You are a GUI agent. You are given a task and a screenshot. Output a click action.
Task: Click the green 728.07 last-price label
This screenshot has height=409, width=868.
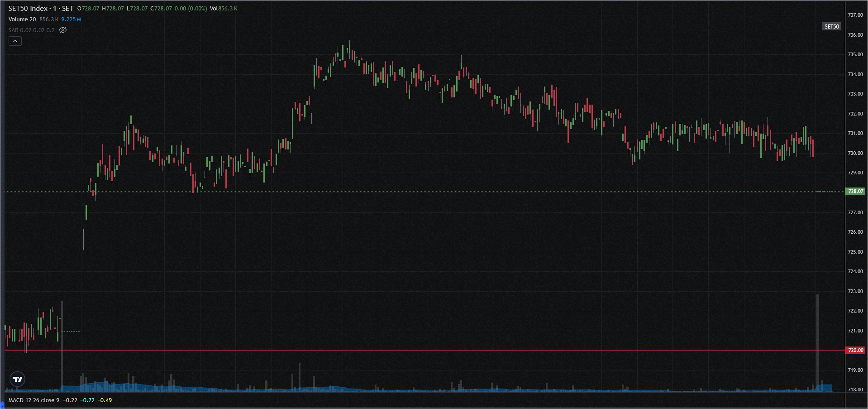point(855,191)
